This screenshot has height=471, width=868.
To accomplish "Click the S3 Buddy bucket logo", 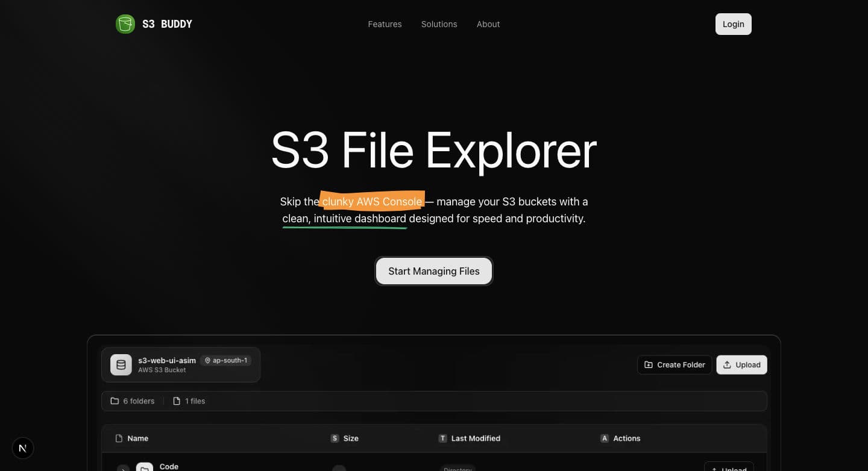I will click(x=125, y=23).
